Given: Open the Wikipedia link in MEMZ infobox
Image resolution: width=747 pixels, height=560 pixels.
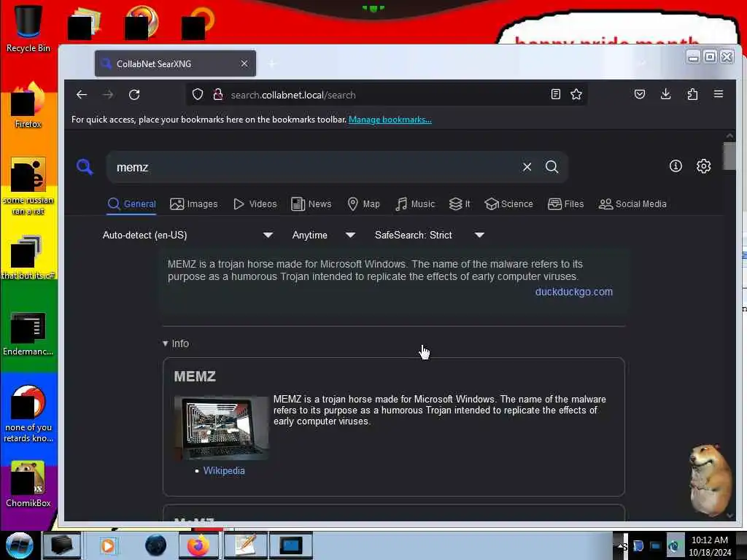Looking at the screenshot, I should pos(224,470).
